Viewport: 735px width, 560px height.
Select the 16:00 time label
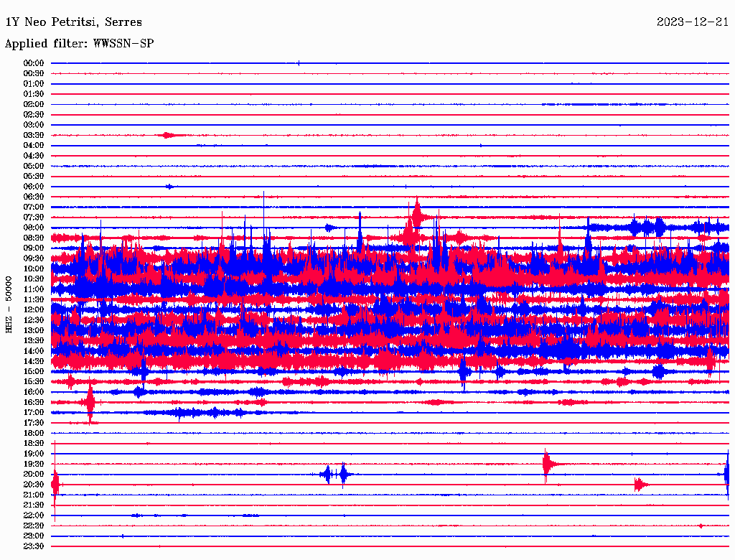tap(34, 392)
